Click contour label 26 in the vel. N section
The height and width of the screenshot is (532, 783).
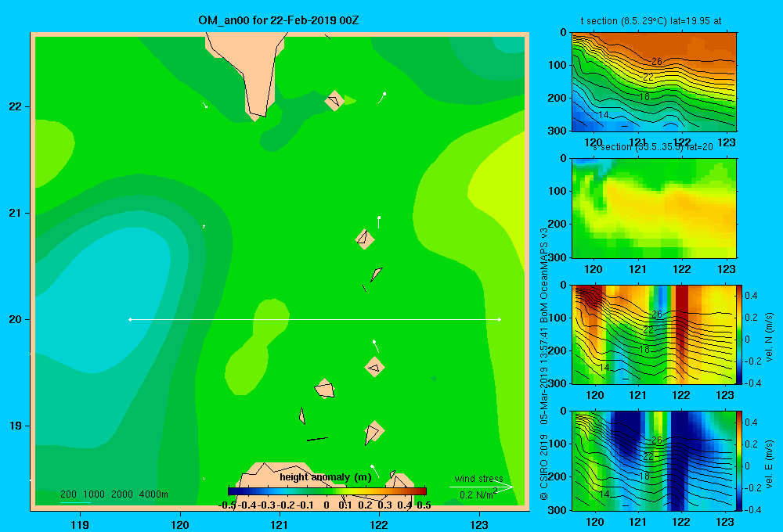pyautogui.click(x=657, y=314)
